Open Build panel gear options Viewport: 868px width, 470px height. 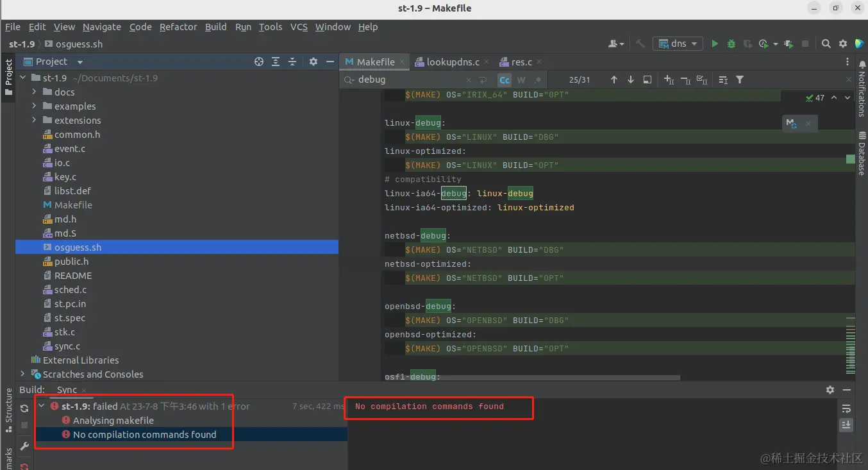tap(830, 389)
